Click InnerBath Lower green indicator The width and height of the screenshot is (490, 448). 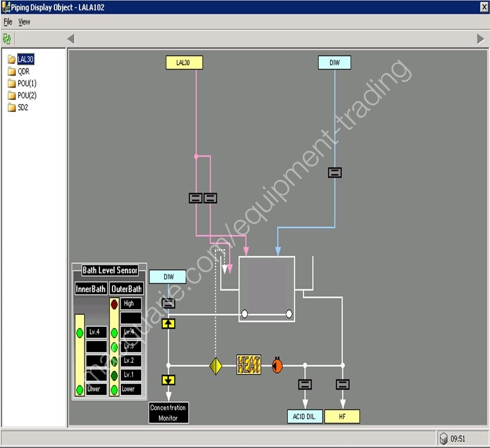80,389
